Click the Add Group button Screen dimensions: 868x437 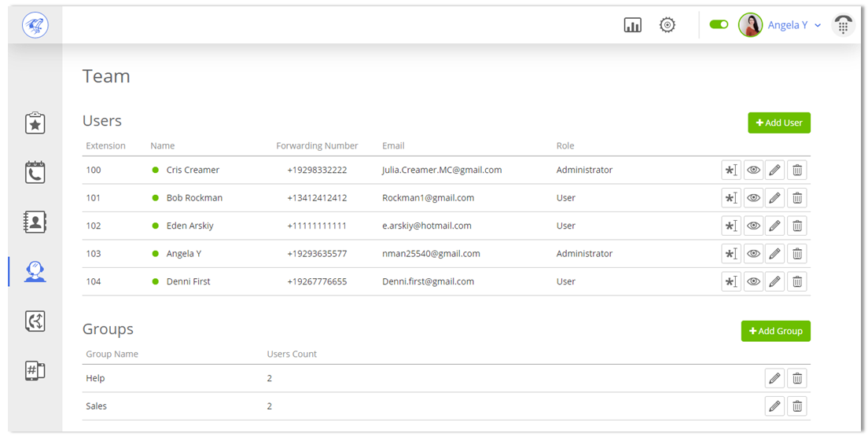[775, 332]
